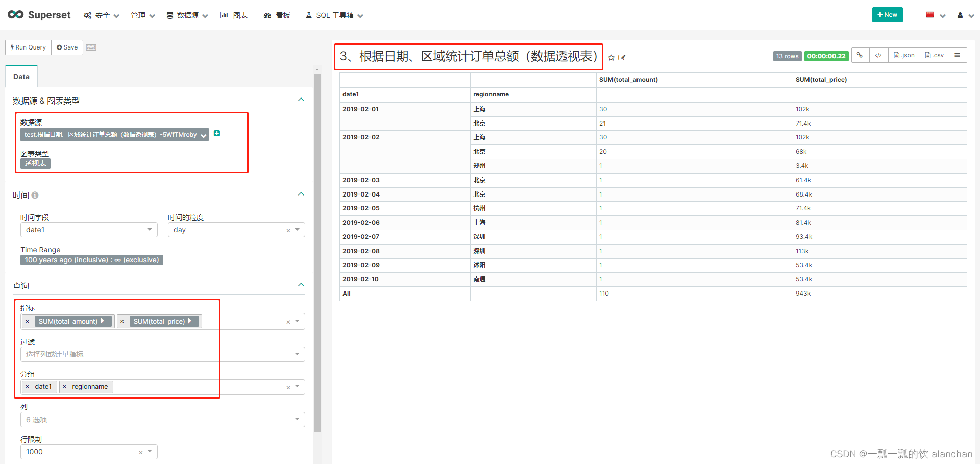The height and width of the screenshot is (464, 980).
Task: Click the embed code icon
Action: [x=878, y=55]
